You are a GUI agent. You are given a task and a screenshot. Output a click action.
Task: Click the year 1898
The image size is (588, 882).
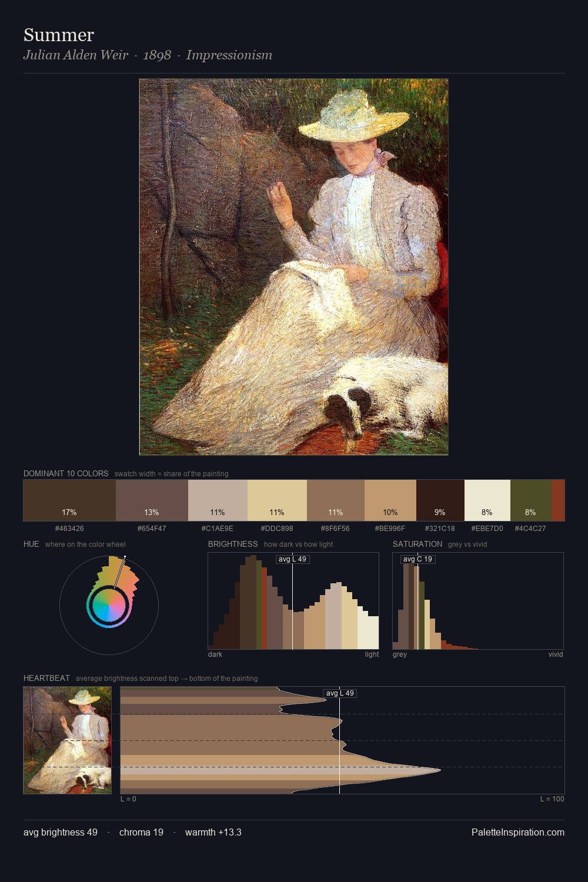157,55
